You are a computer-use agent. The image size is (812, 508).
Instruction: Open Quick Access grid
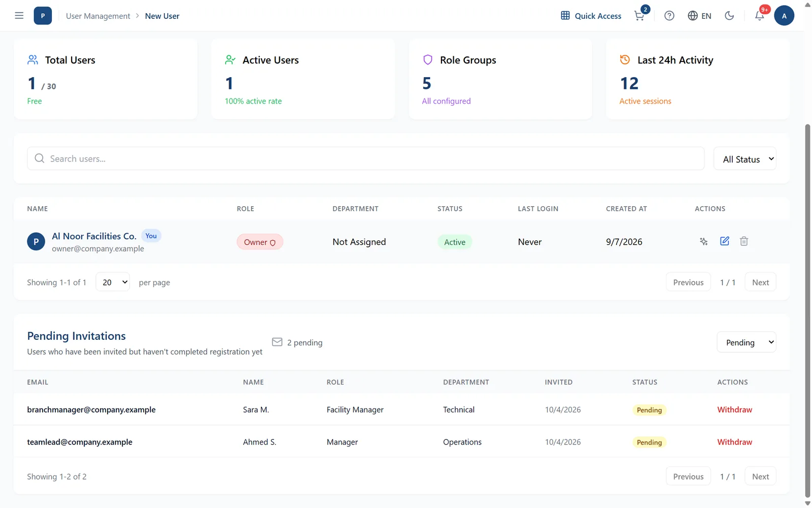[x=591, y=16]
